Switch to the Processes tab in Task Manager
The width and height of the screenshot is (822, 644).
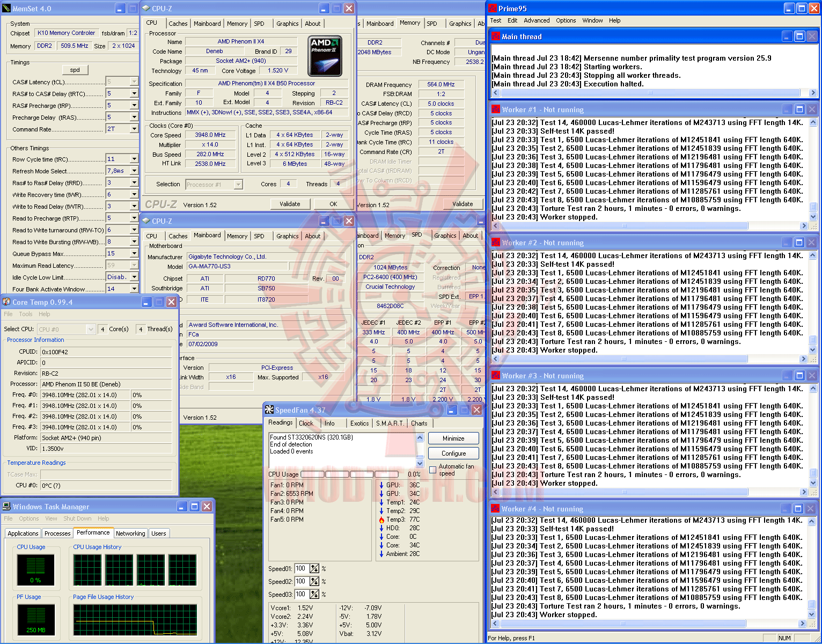[x=57, y=533]
